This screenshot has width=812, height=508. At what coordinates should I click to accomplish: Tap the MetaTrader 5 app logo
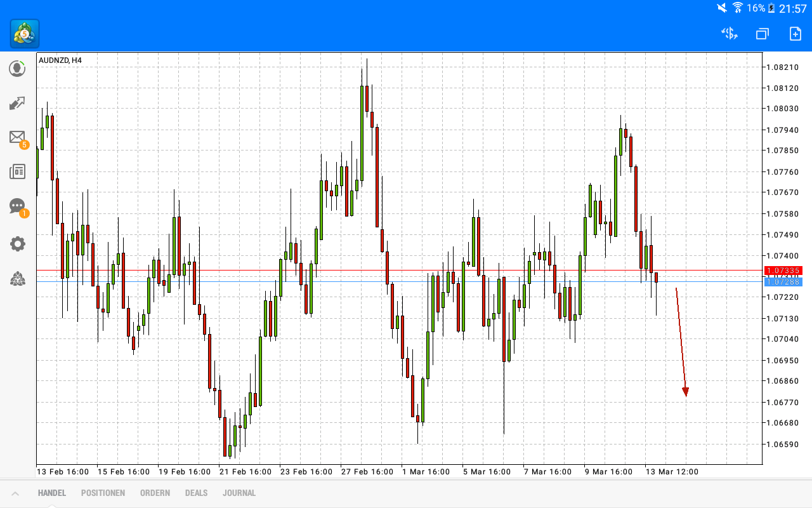[23, 33]
